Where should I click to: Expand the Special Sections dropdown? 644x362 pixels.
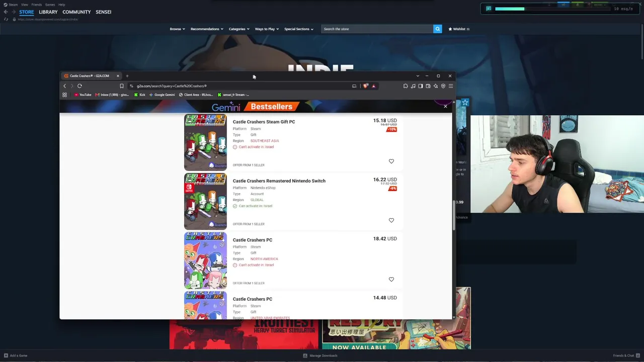click(299, 29)
